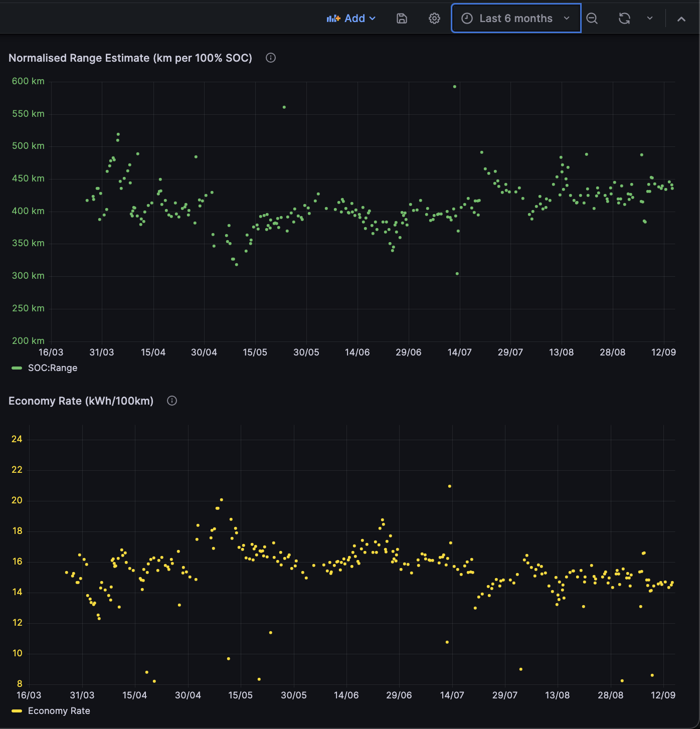Click the 600 km y-axis label
700x729 pixels.
pyautogui.click(x=28, y=81)
